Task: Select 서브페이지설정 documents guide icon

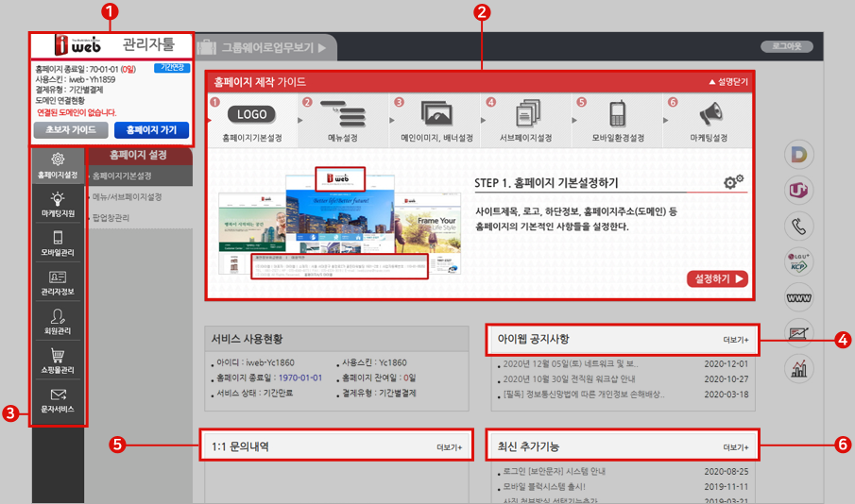Action: click(527, 113)
